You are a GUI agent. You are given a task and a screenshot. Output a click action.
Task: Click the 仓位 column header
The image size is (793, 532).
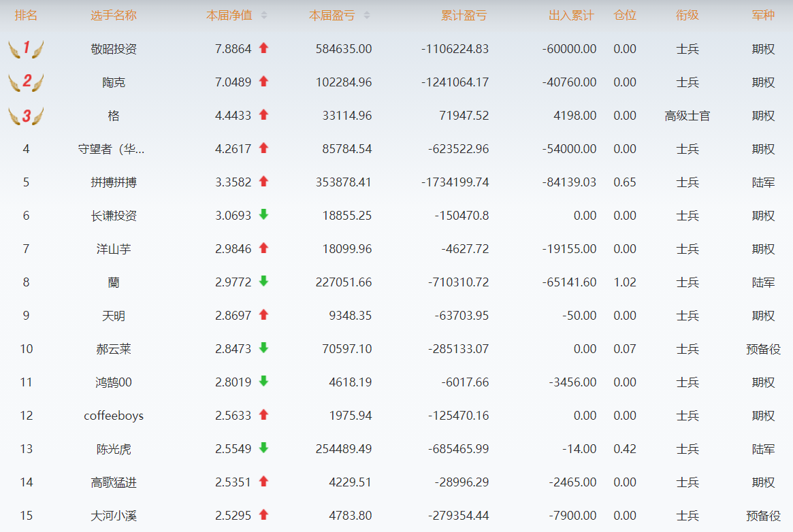tap(625, 16)
